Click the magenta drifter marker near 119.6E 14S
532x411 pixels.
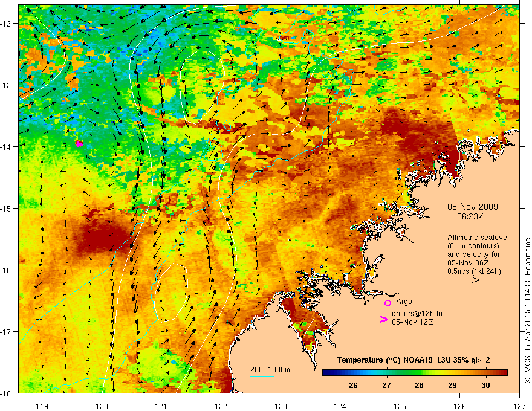(79, 143)
